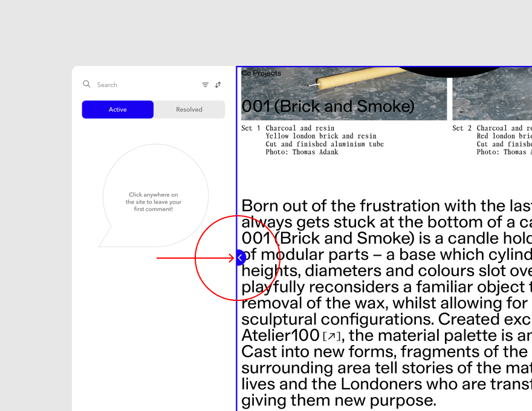Switch to the Resolved comments tab

point(189,109)
